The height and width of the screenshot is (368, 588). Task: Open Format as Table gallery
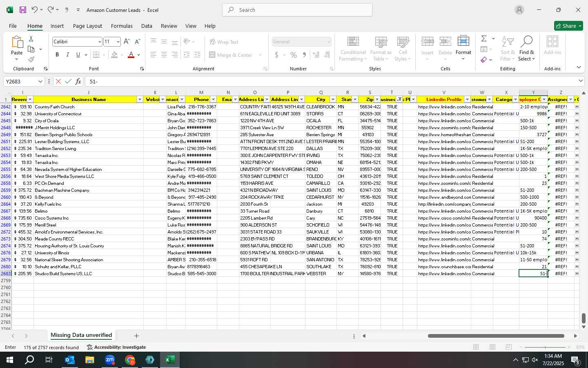[381, 49]
